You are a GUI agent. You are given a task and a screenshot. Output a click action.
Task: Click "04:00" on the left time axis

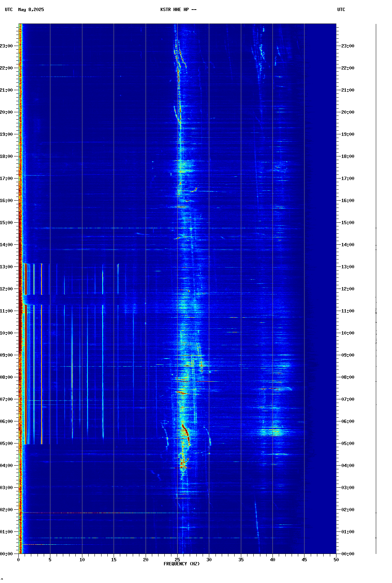point(6,466)
